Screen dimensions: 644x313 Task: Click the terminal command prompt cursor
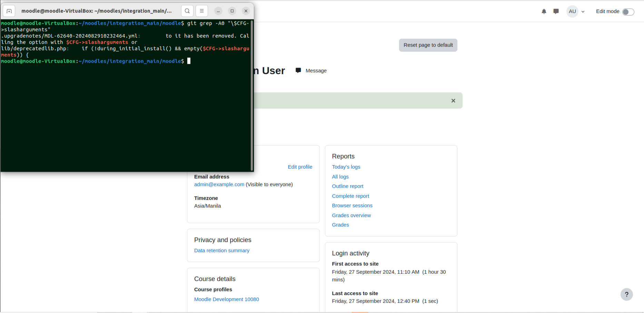click(x=189, y=61)
